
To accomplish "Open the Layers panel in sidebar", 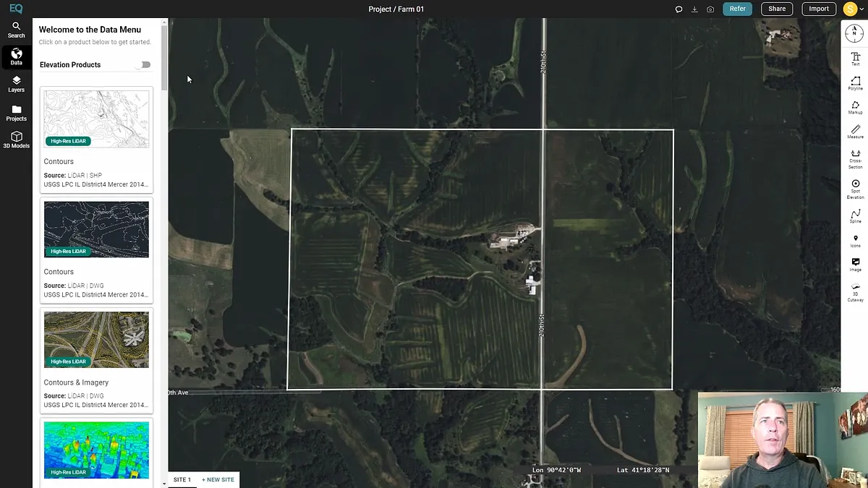I will coord(16,84).
